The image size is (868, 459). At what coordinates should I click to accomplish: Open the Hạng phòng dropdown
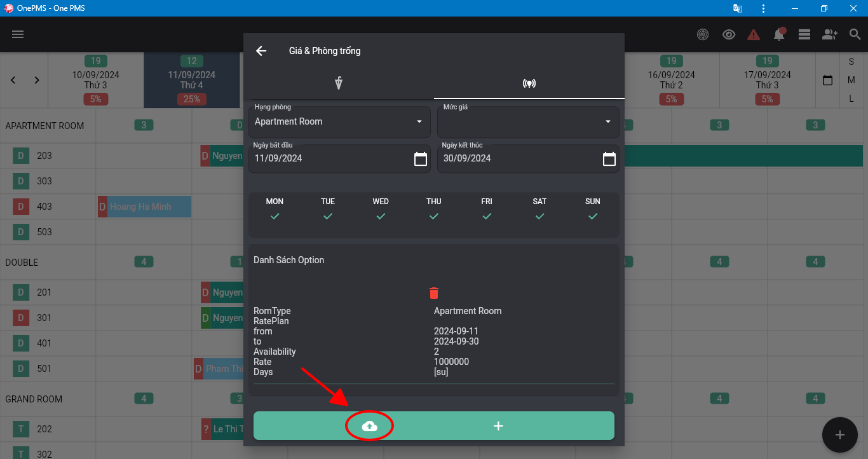point(339,121)
